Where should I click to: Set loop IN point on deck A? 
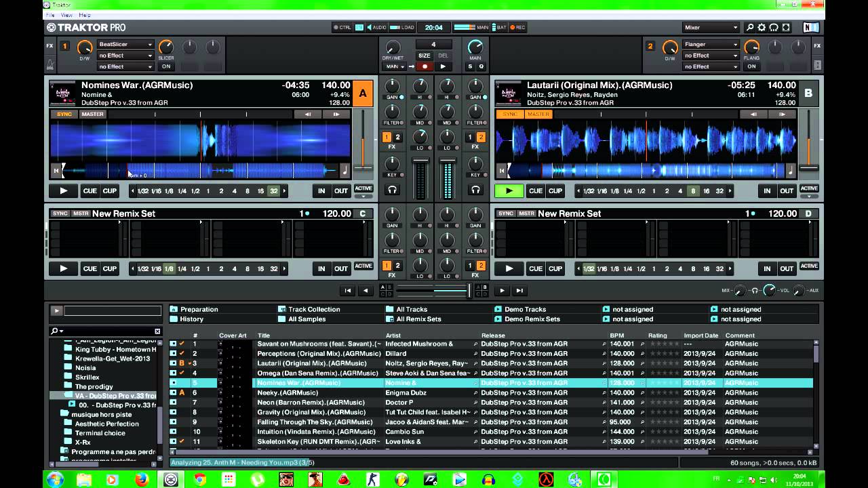(x=321, y=191)
